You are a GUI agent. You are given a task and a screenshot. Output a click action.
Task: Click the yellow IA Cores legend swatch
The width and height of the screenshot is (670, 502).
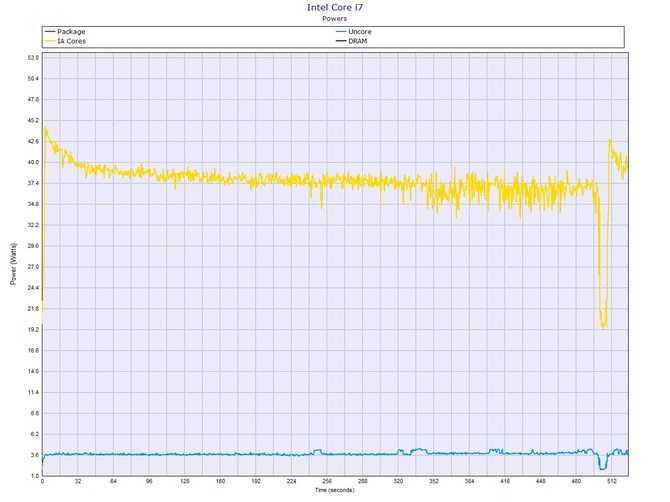[x=50, y=41]
